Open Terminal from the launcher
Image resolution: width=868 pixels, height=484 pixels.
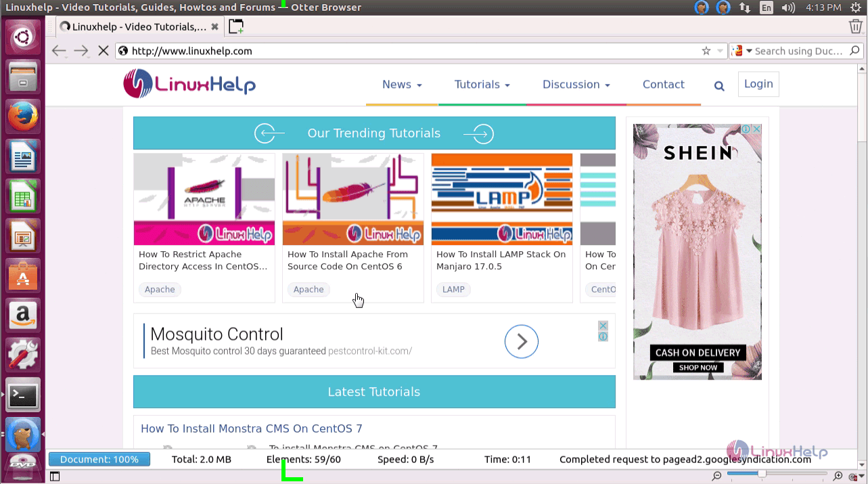[23, 395]
